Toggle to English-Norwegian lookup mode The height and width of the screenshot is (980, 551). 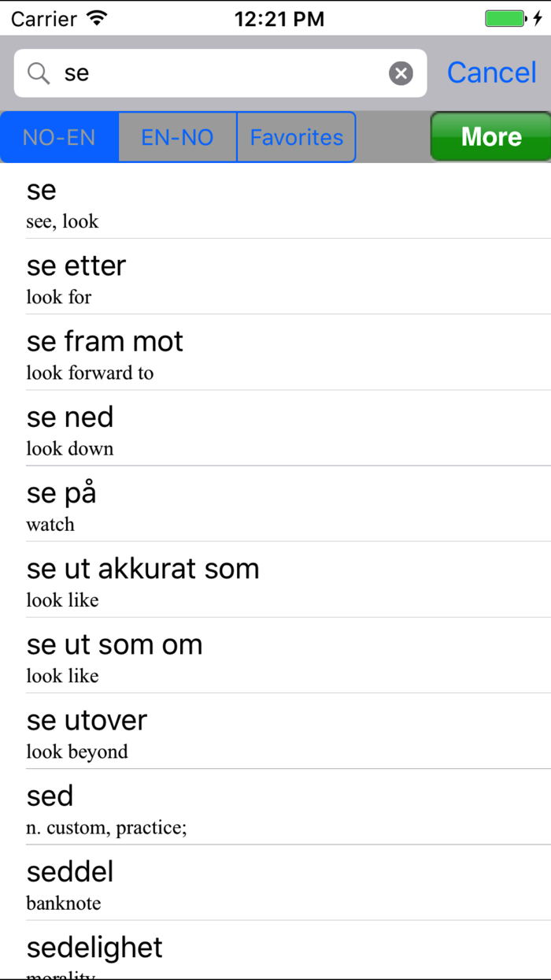point(176,136)
